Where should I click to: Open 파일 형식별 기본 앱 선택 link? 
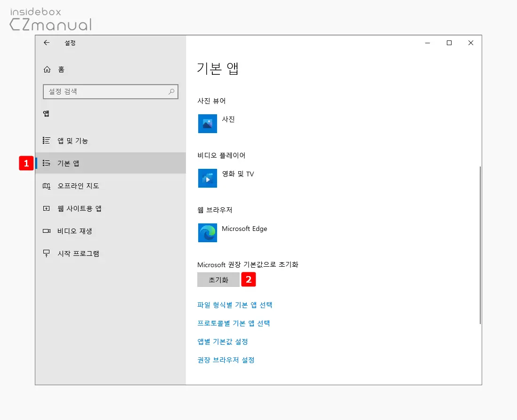tap(235, 305)
